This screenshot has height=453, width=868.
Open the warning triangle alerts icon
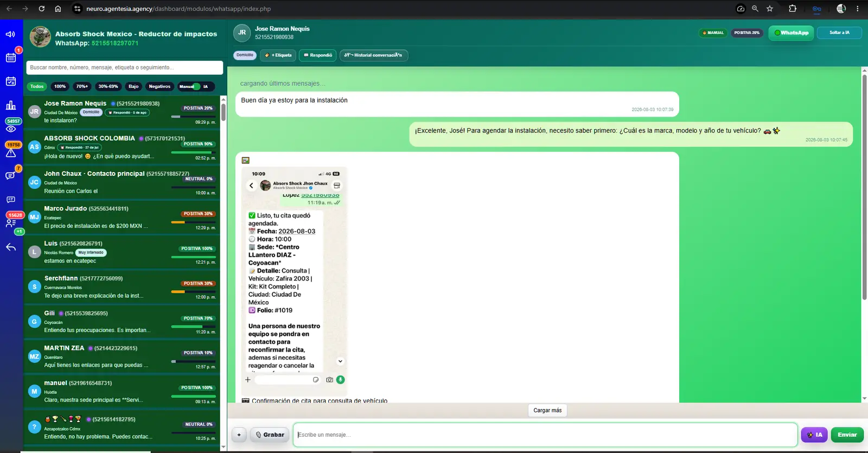click(x=11, y=153)
